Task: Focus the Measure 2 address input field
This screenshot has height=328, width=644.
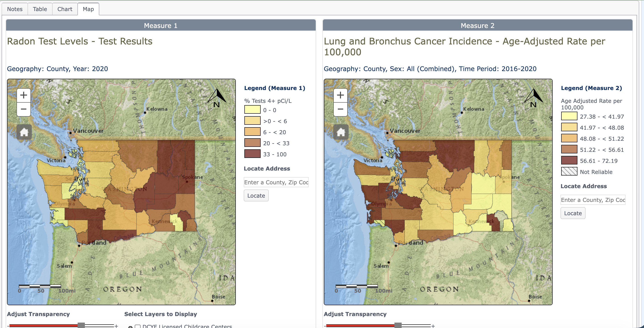Action: coord(593,200)
